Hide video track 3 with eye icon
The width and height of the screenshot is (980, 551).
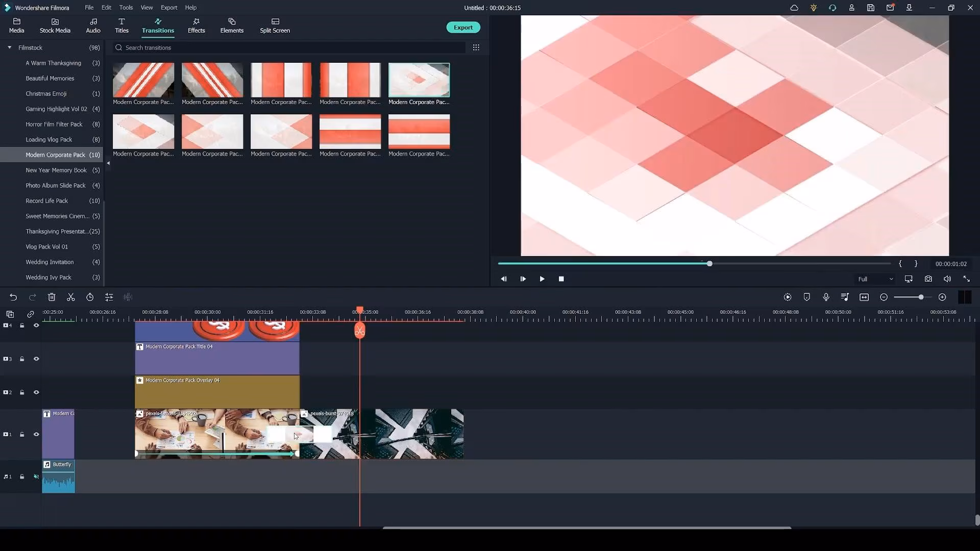coord(36,359)
